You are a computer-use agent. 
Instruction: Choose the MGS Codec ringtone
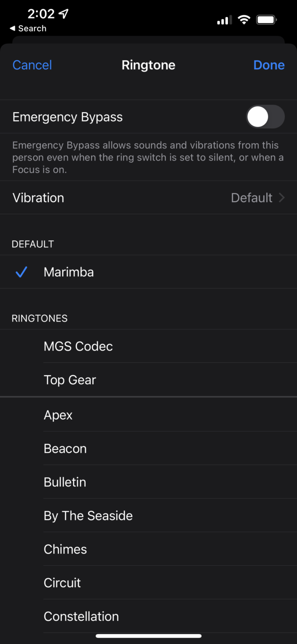(x=78, y=346)
